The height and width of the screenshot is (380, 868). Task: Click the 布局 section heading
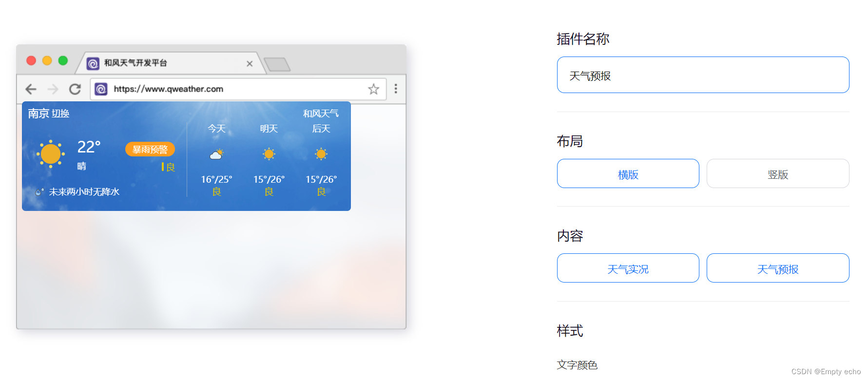pos(570,141)
